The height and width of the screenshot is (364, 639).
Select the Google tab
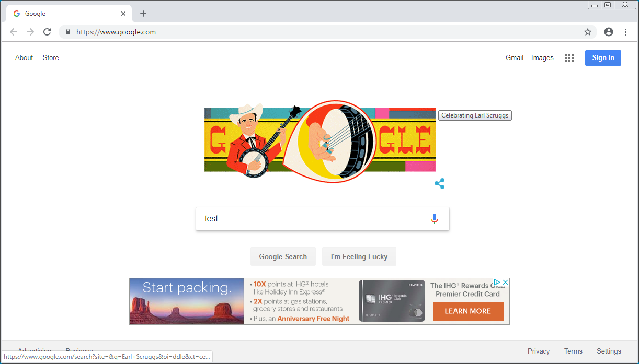pyautogui.click(x=69, y=14)
